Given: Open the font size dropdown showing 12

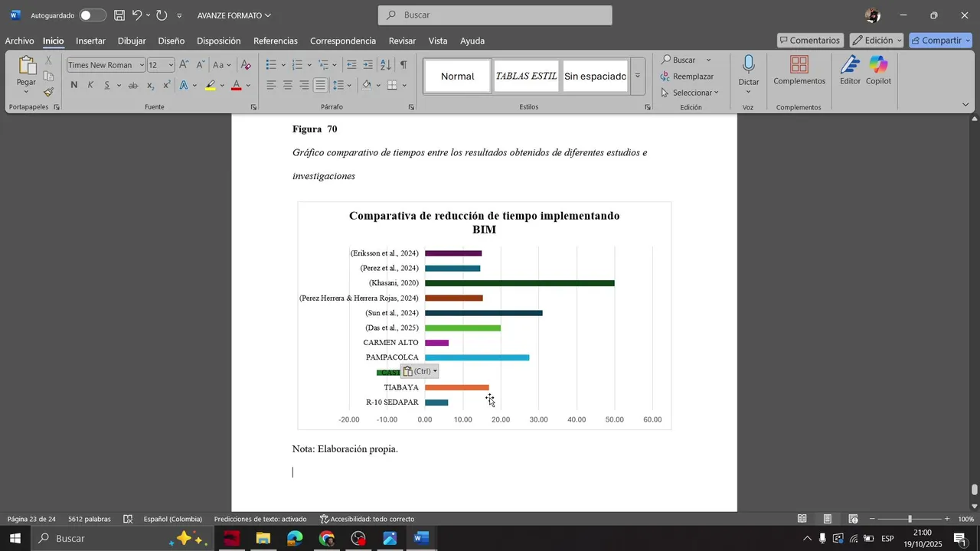Looking at the screenshot, I should [x=171, y=65].
